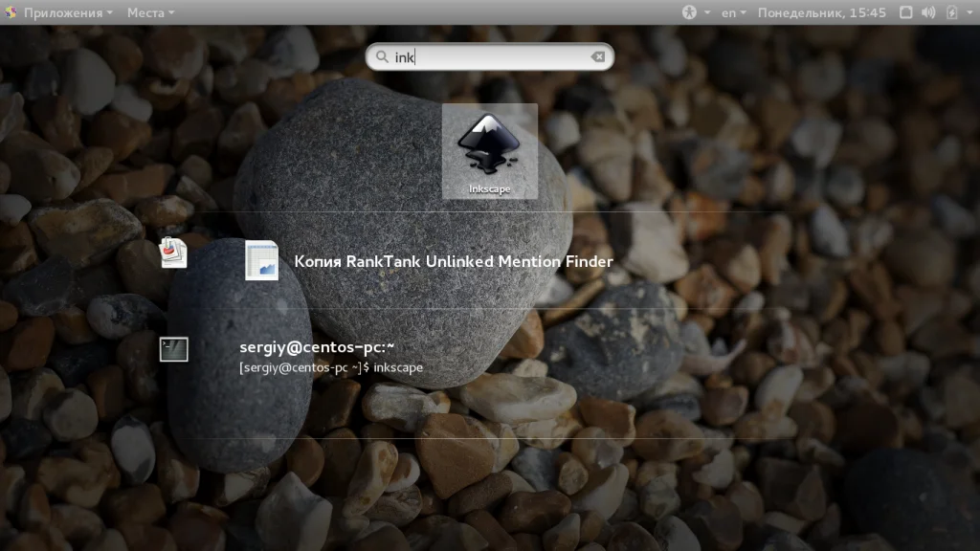Expand the en keyboard layout dropdown
Image resolution: width=980 pixels, height=551 pixels.
click(x=734, y=12)
